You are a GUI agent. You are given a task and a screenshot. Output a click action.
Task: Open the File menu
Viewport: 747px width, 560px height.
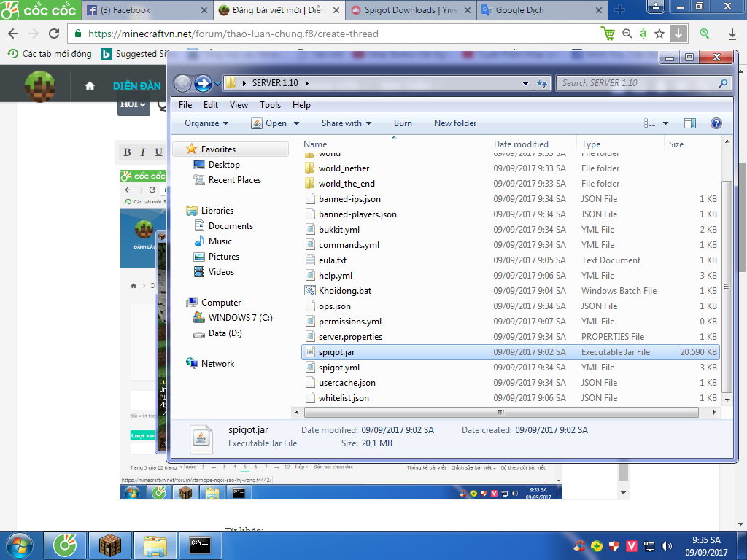tap(185, 105)
